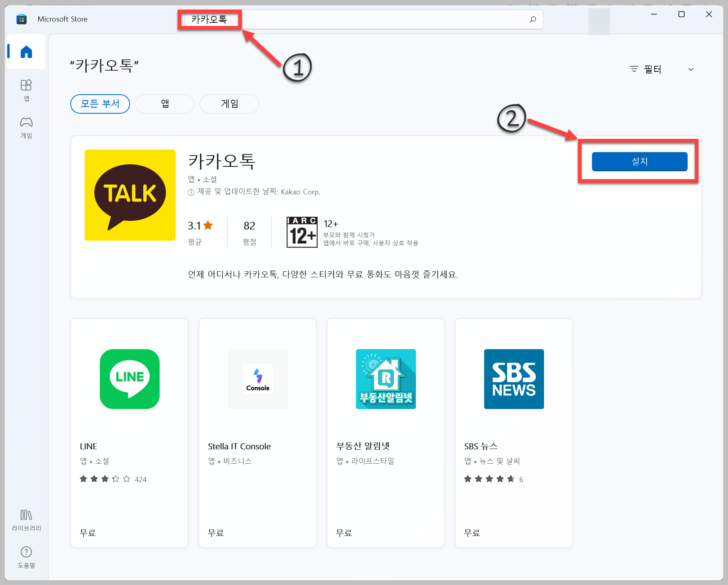The height and width of the screenshot is (585, 728).
Task: Click the 앱 • 비즈니스 category label
Action: point(230,461)
